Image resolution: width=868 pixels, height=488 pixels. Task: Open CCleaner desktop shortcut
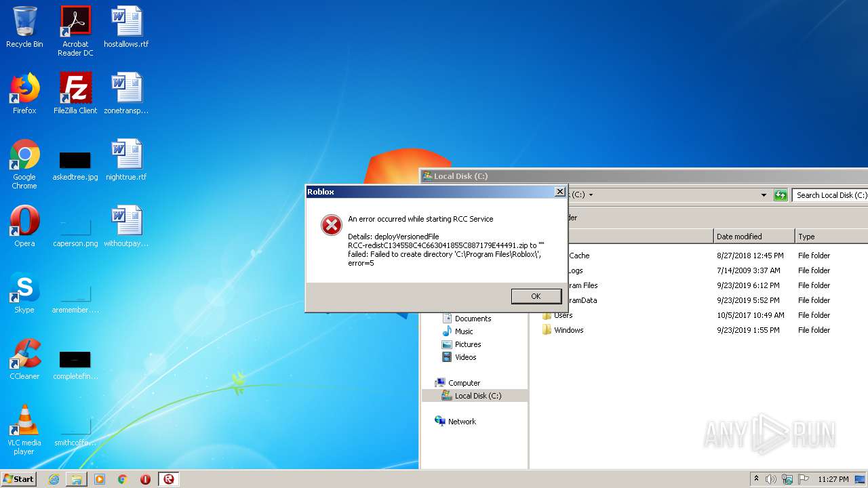tap(24, 359)
